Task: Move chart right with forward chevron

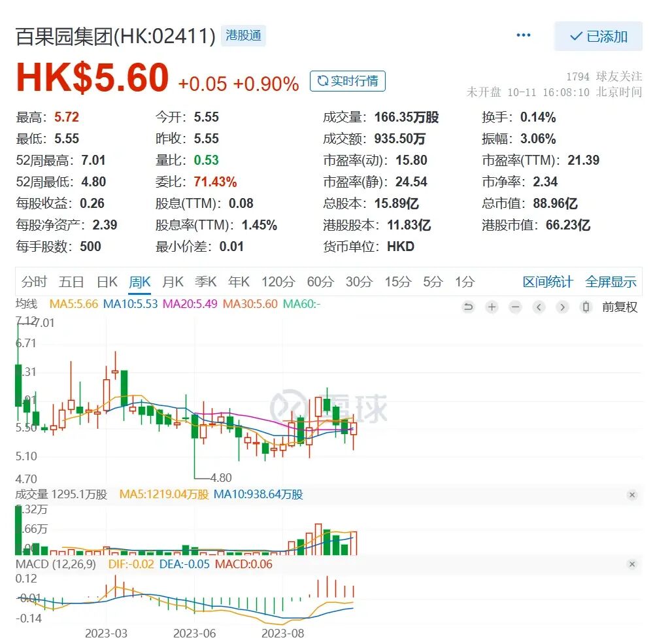Action: [562, 307]
